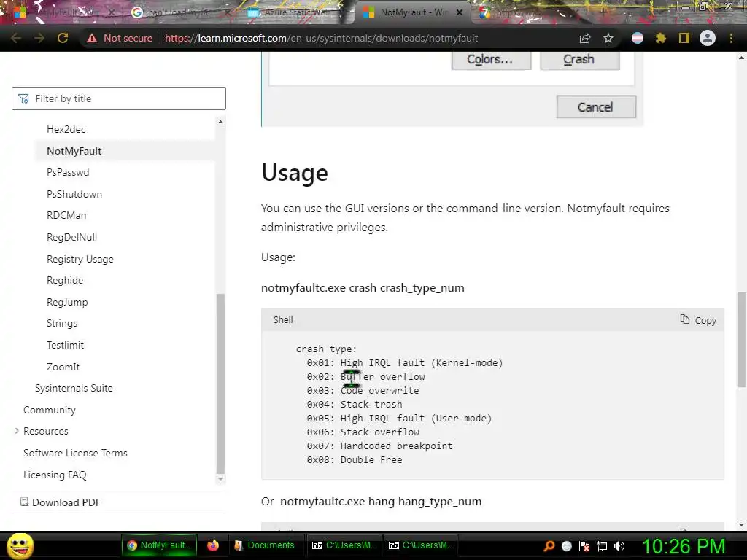The width and height of the screenshot is (747, 560).
Task: Open RDCMan in the sidebar
Action: click(66, 215)
